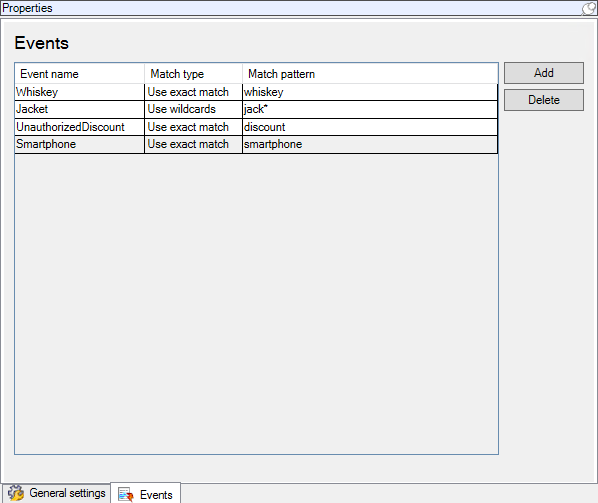Image resolution: width=598 pixels, height=503 pixels.
Task: Click the General settings gear icon
Action: (x=16, y=493)
